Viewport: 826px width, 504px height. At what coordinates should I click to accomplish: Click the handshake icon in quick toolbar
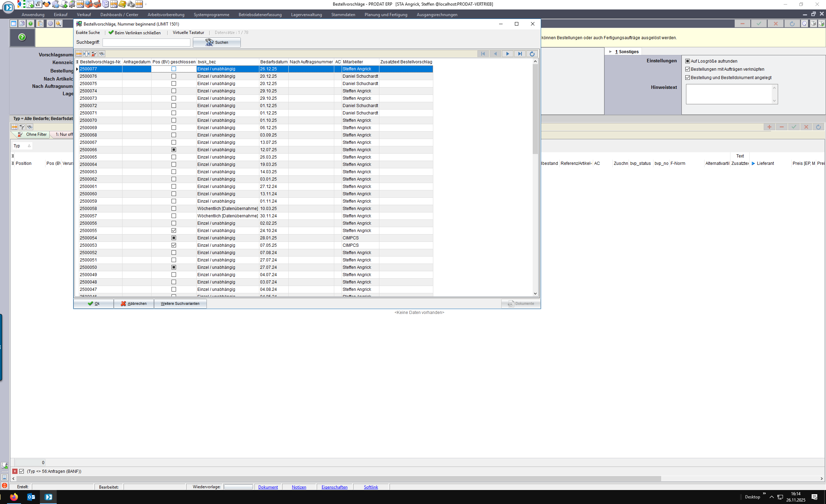click(x=47, y=4)
